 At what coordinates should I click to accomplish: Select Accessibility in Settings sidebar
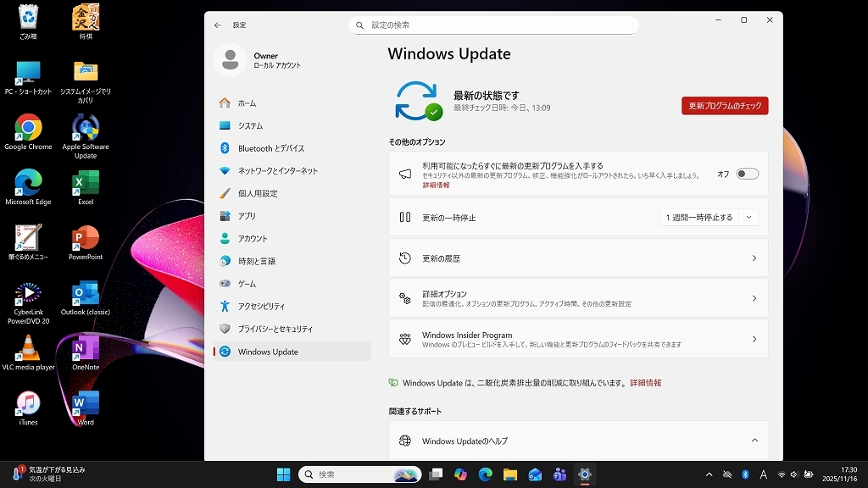point(292,306)
